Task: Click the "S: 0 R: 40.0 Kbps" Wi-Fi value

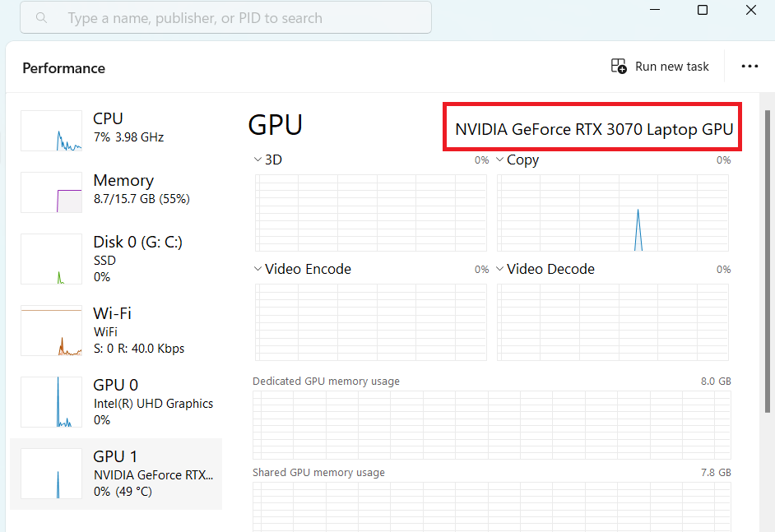Action: click(139, 349)
